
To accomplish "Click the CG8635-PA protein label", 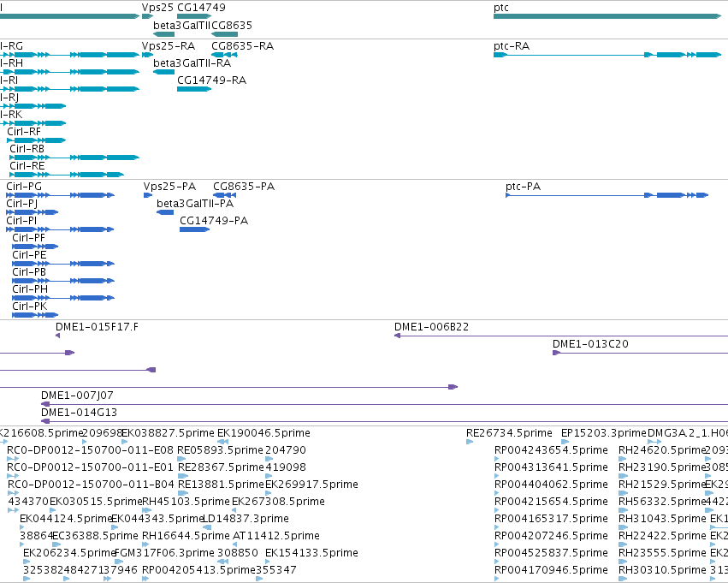I will click(x=244, y=187).
